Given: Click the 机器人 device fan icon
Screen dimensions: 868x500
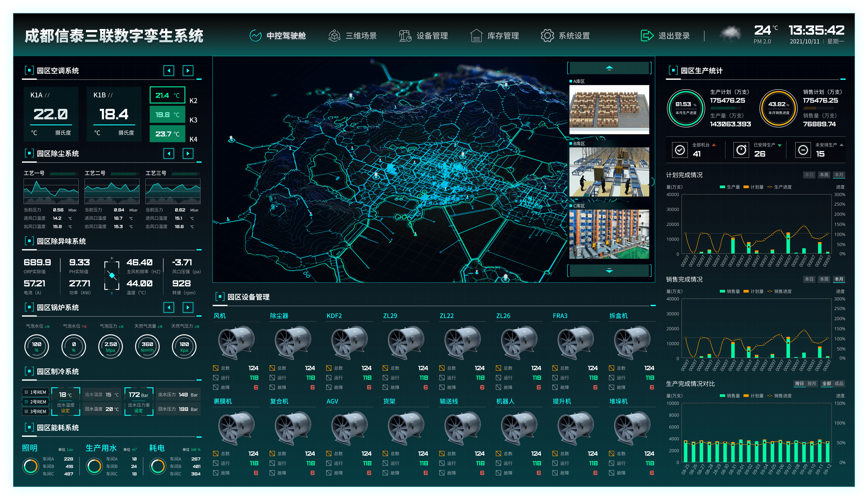Looking at the screenshot, I should click(x=519, y=428).
